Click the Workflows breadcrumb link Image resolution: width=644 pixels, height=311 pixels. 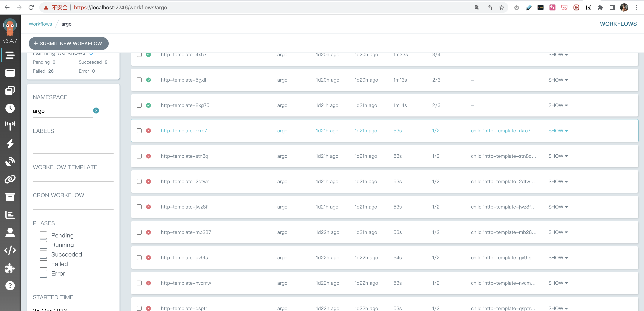point(40,24)
